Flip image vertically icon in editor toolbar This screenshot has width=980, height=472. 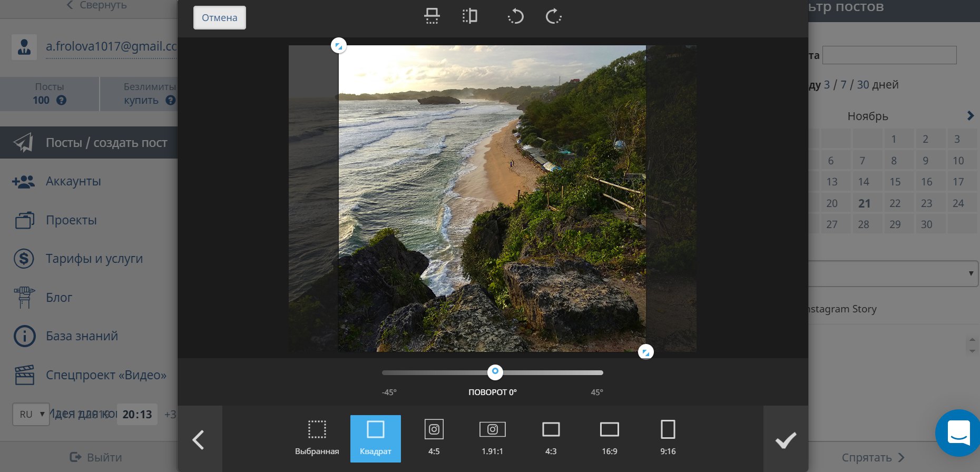point(432,16)
